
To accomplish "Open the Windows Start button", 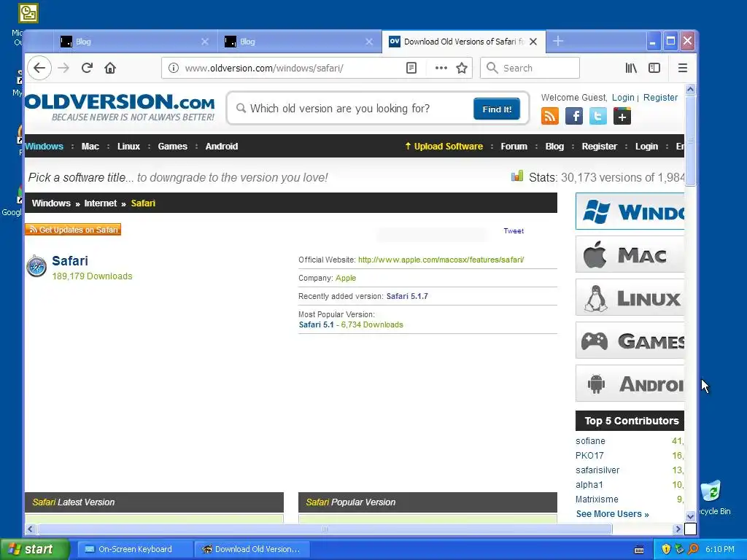I will click(34, 549).
